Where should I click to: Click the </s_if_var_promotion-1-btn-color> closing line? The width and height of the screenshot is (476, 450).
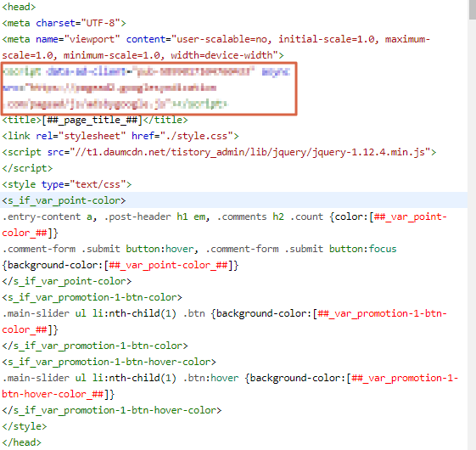(x=95, y=346)
